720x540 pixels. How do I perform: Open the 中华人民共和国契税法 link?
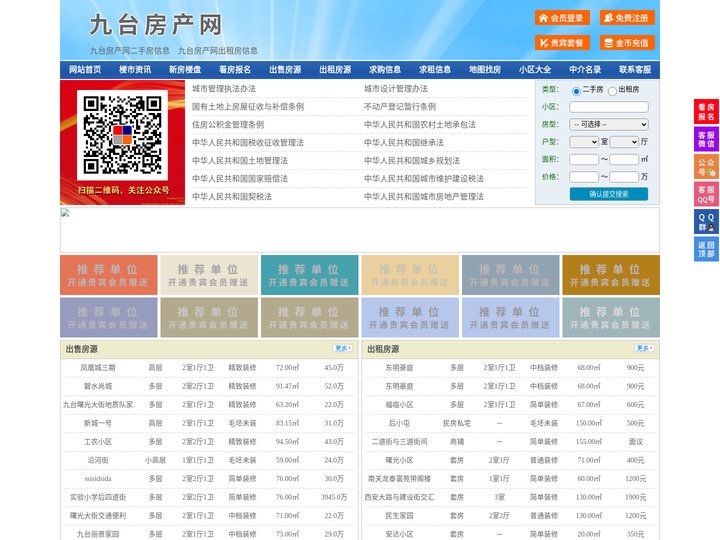[232, 197]
